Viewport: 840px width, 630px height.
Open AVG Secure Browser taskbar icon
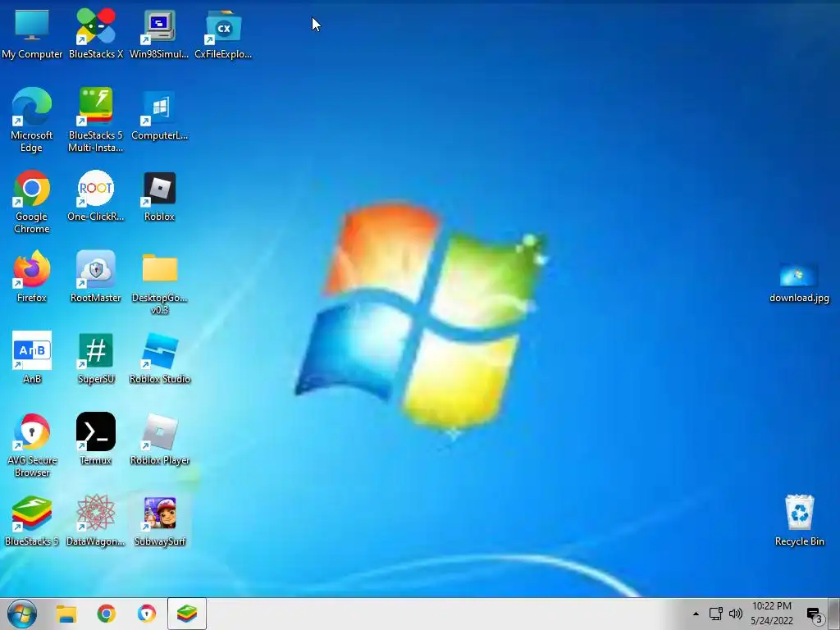[146, 614]
